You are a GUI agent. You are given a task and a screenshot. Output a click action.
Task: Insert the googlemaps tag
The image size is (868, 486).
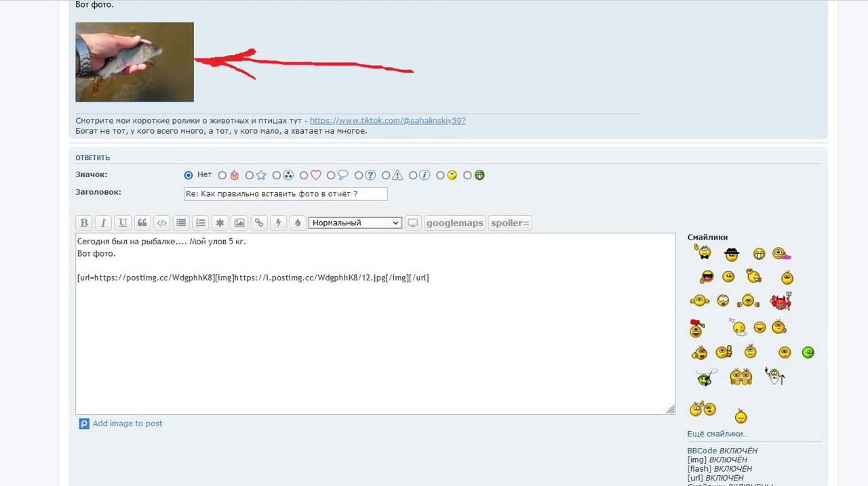[455, 223]
